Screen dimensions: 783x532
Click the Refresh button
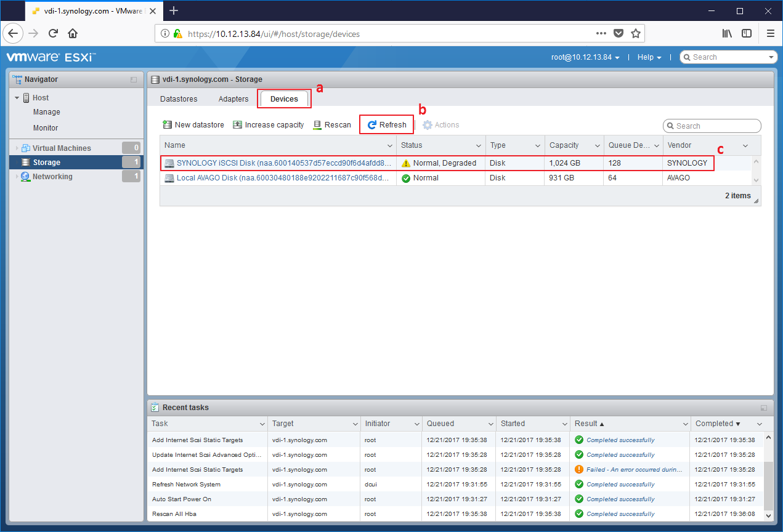tap(387, 125)
